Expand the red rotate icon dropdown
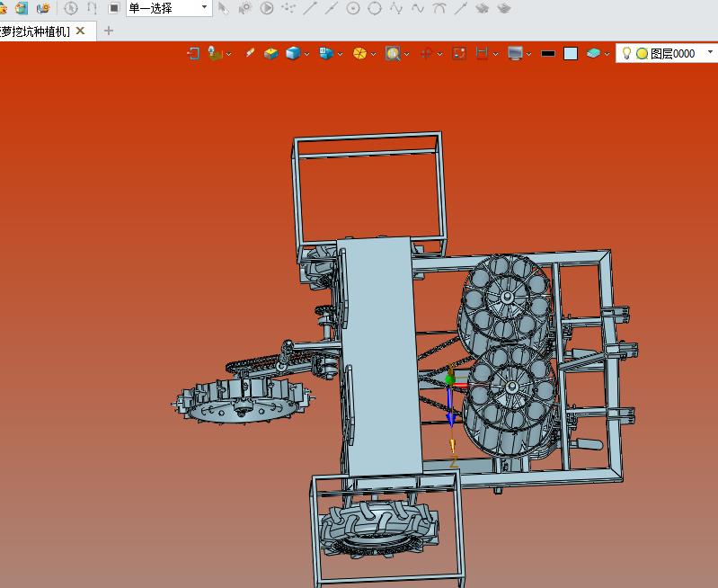 [440, 54]
